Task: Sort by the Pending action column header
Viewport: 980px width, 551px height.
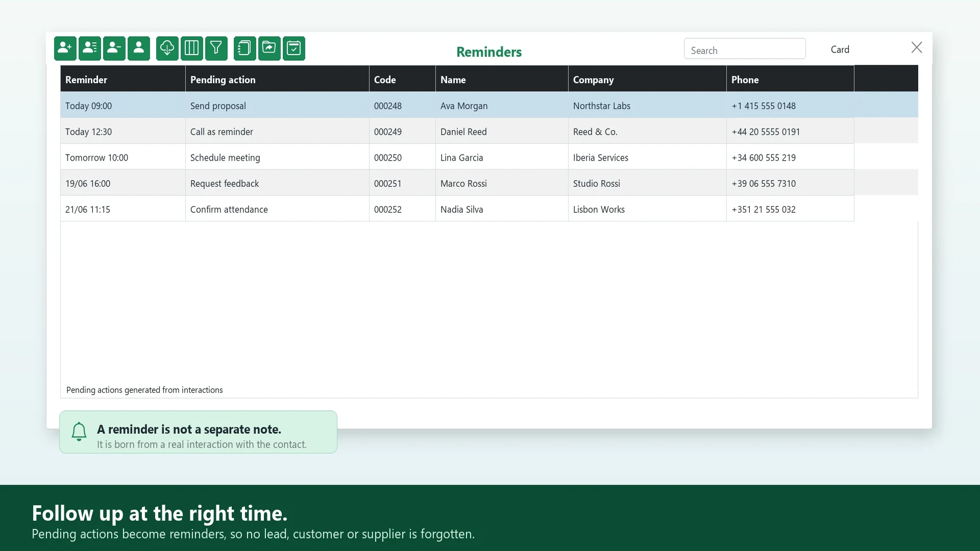Action: pos(277,80)
